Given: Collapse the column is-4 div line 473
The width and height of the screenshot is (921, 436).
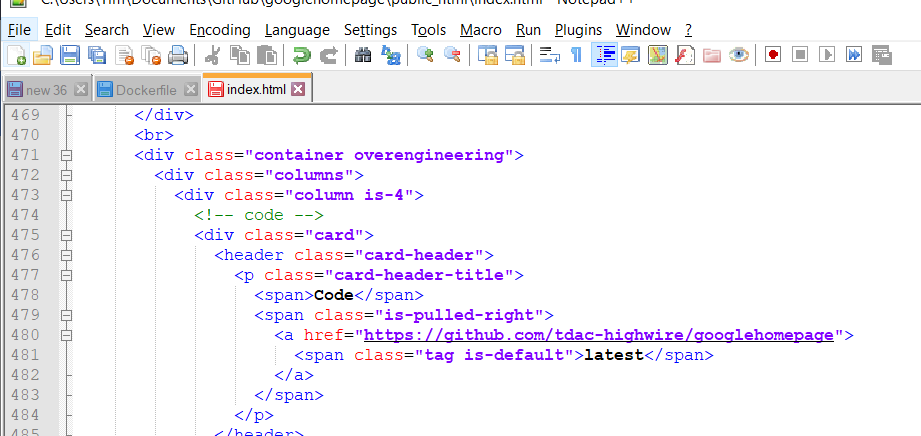Looking at the screenshot, I should [x=66, y=195].
